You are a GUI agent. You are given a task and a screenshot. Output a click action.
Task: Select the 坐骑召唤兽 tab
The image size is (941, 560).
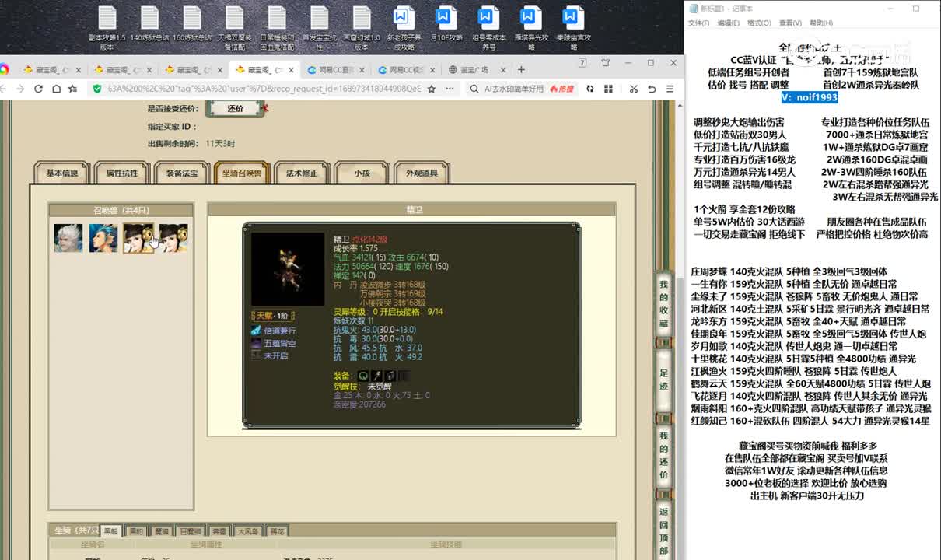click(242, 173)
